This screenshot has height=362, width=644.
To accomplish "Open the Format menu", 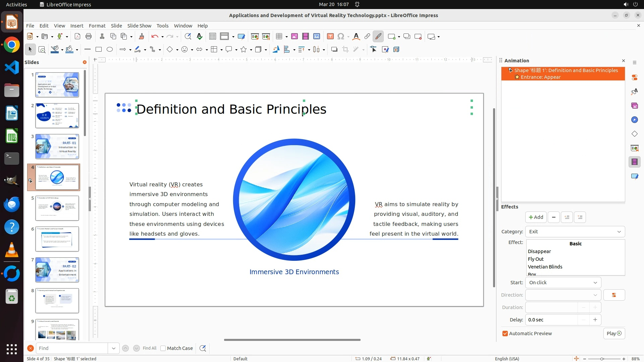I will pyautogui.click(x=97, y=25).
